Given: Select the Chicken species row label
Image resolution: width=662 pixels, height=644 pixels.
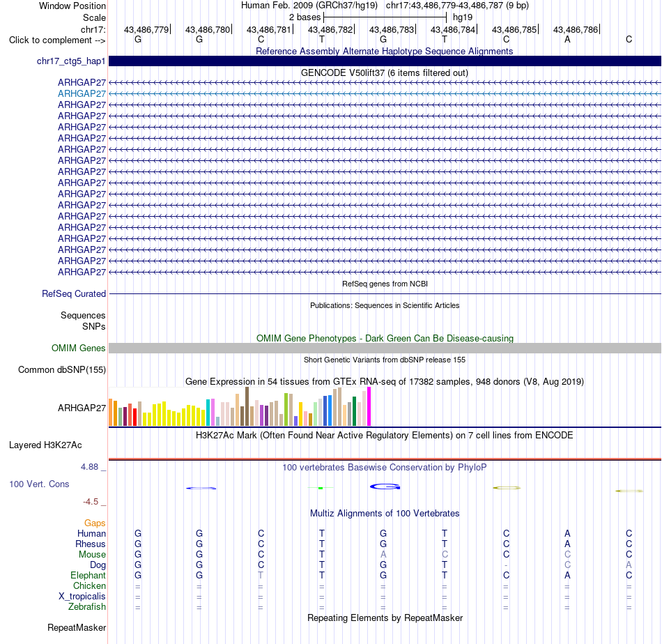Looking at the screenshot, I should (89, 585).
